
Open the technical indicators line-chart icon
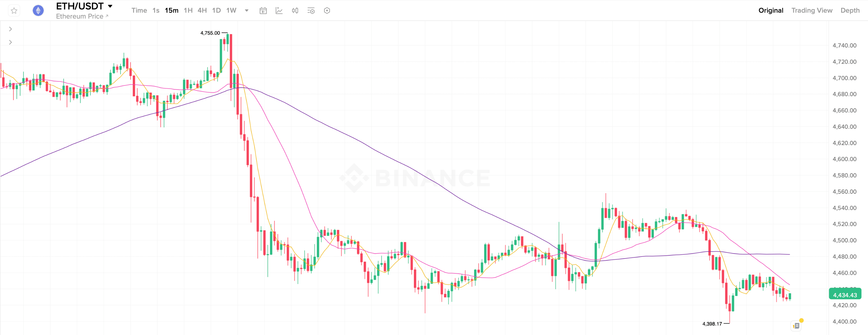279,11
